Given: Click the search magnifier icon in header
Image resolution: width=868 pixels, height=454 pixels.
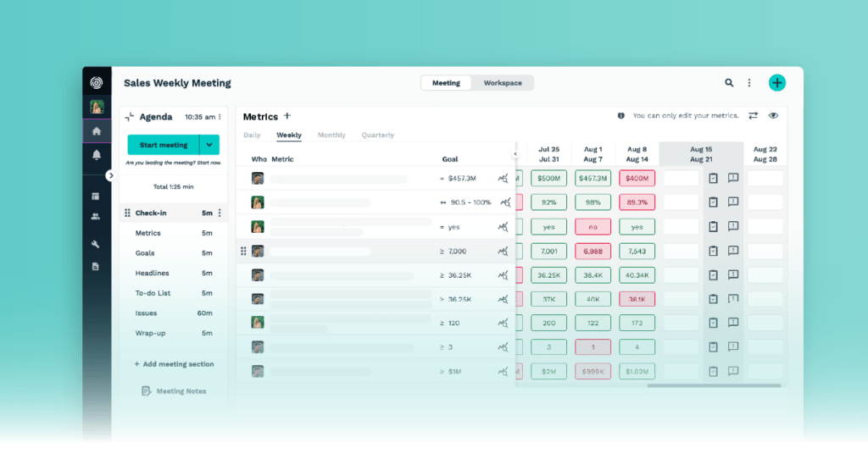Looking at the screenshot, I should [729, 83].
